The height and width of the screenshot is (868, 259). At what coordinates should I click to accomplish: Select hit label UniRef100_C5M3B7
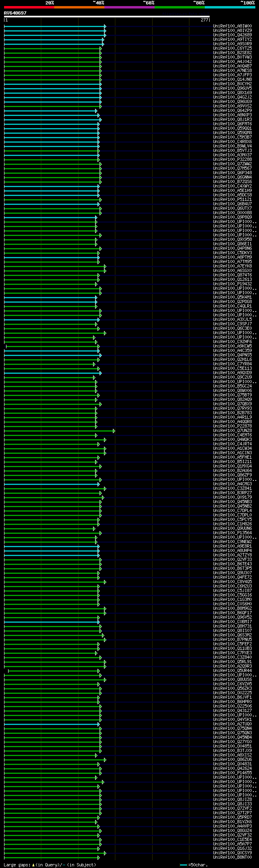pyautogui.click(x=232, y=137)
